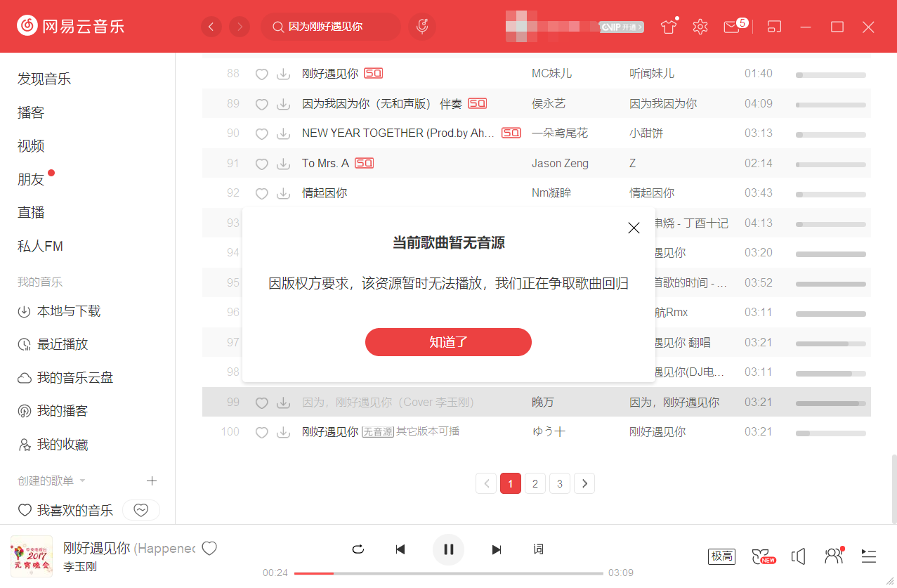
Task: Open 朋友 in the sidebar
Action: pos(31,179)
